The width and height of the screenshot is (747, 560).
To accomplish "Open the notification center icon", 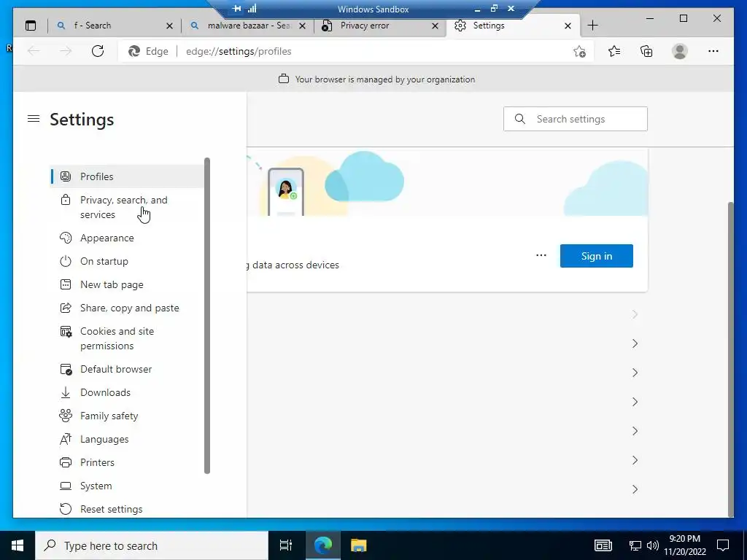I will [723, 545].
